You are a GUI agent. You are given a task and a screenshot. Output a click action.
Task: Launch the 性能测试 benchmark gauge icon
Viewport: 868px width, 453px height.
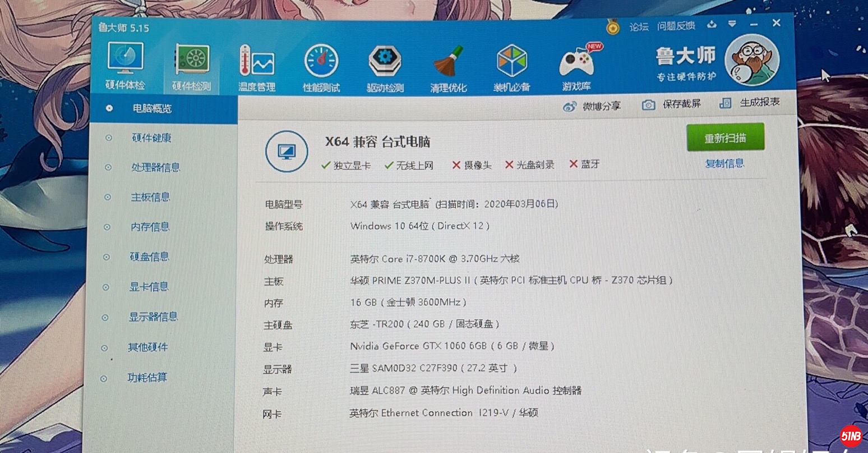(x=321, y=68)
